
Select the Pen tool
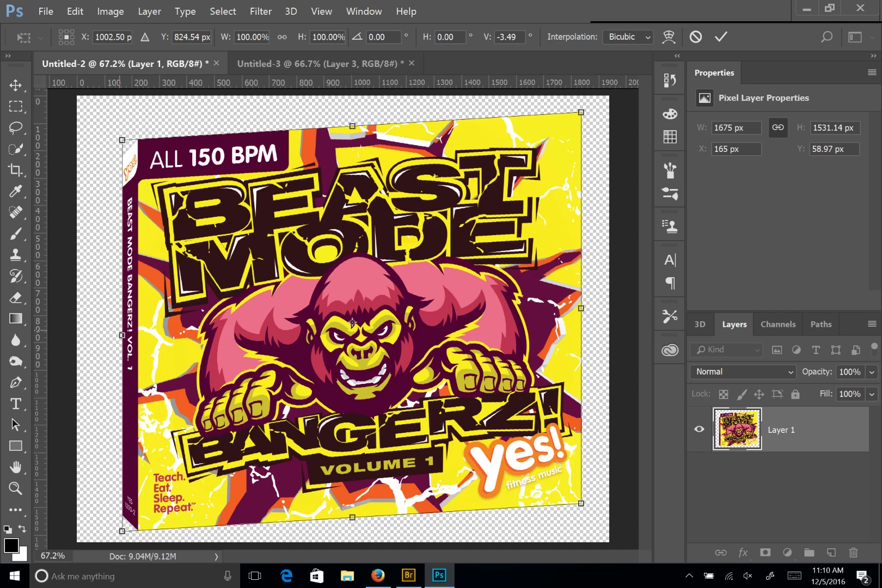(x=15, y=382)
